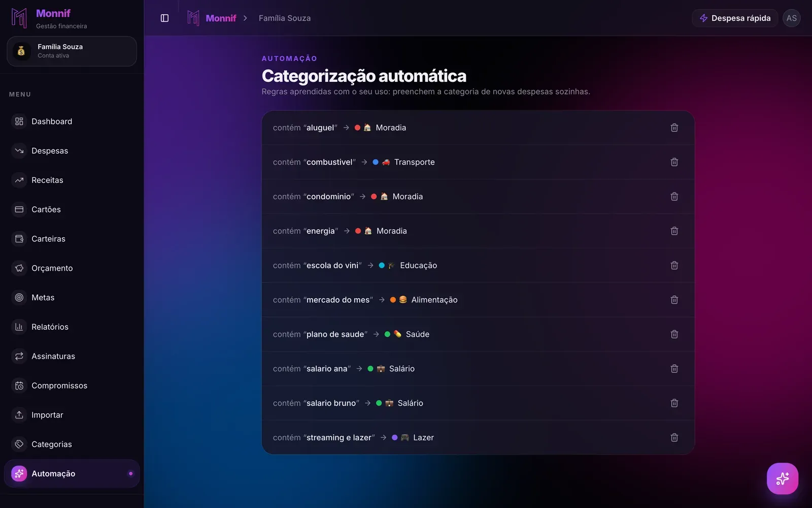Screen dimensions: 812x508
Task: Go to Categorias in the menu
Action: [x=72, y=444]
